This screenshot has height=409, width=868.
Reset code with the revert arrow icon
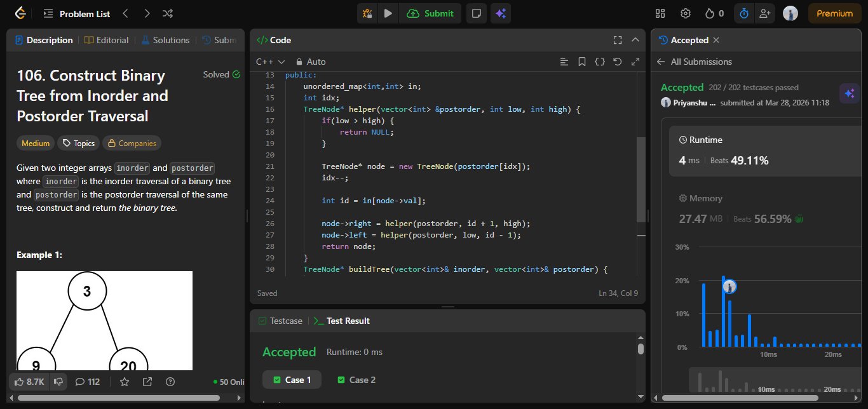point(617,62)
